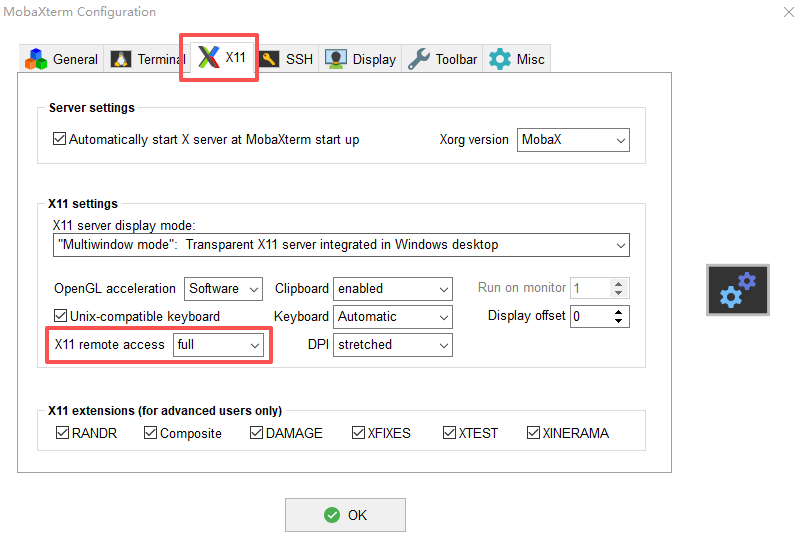Image resolution: width=803 pixels, height=554 pixels.
Task: Click the wrench Toolbar icon
Action: point(419,59)
